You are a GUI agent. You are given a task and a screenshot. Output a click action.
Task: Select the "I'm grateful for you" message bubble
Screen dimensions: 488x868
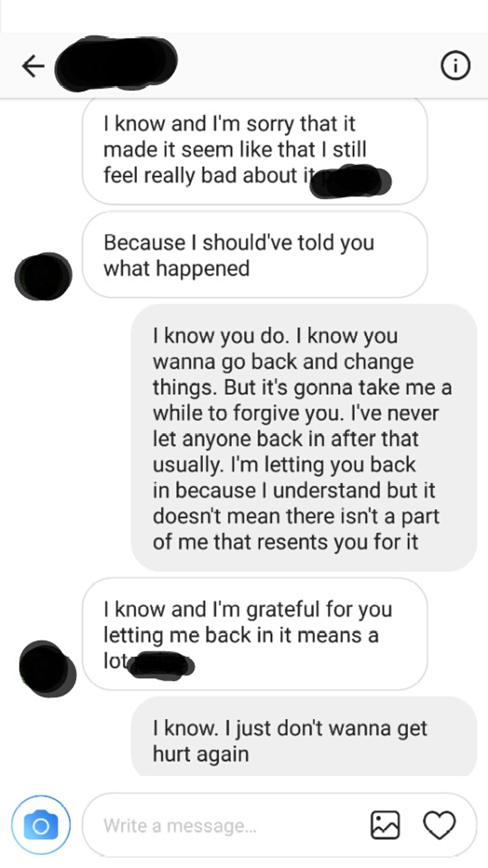(x=254, y=634)
